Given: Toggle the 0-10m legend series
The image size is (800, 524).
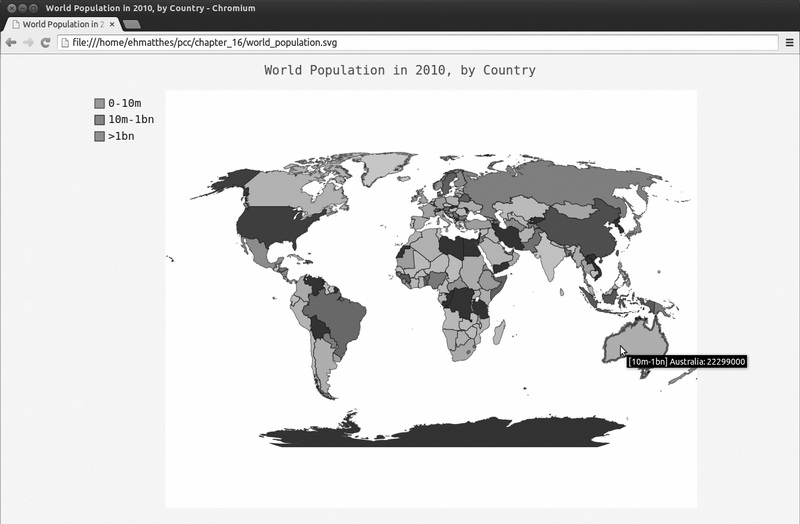Looking at the screenshot, I should [118, 104].
